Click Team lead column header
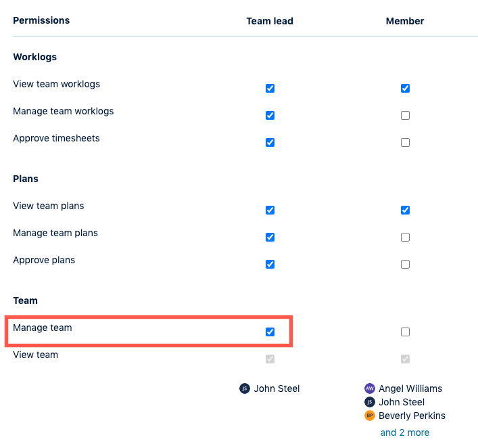Screen dimensions: 478x448 [x=270, y=21]
